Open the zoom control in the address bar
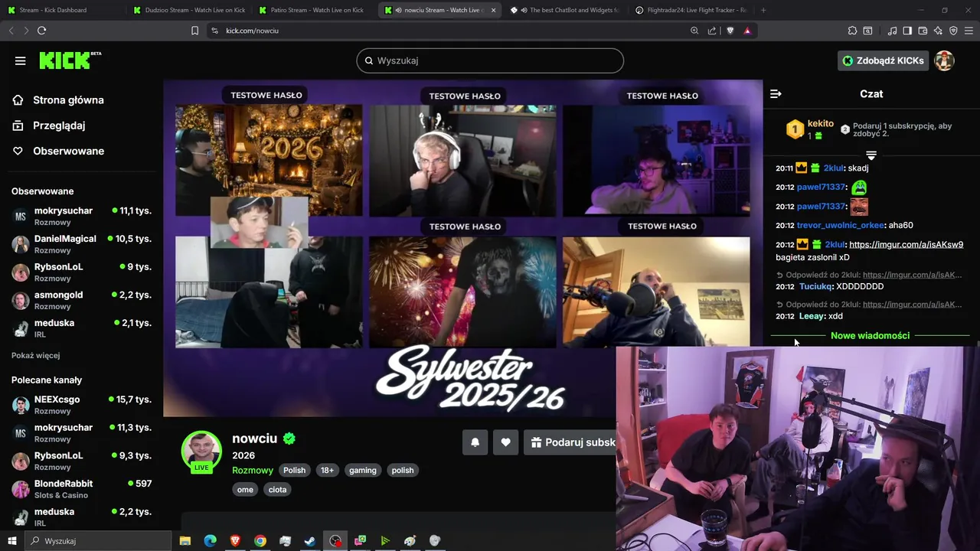Screen dimensions: 980x551 click(x=694, y=31)
